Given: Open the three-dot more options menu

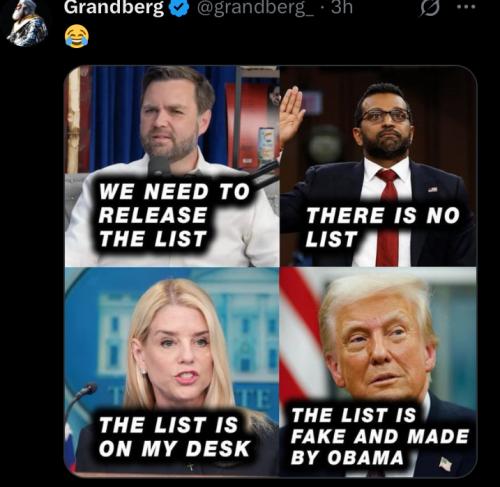Looking at the screenshot, I should pos(466,7).
